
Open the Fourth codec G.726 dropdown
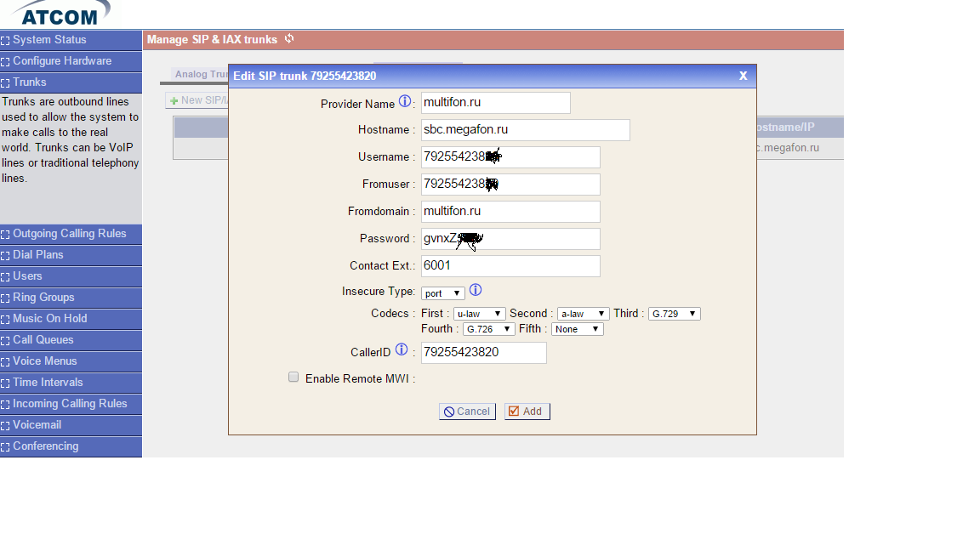pos(489,329)
